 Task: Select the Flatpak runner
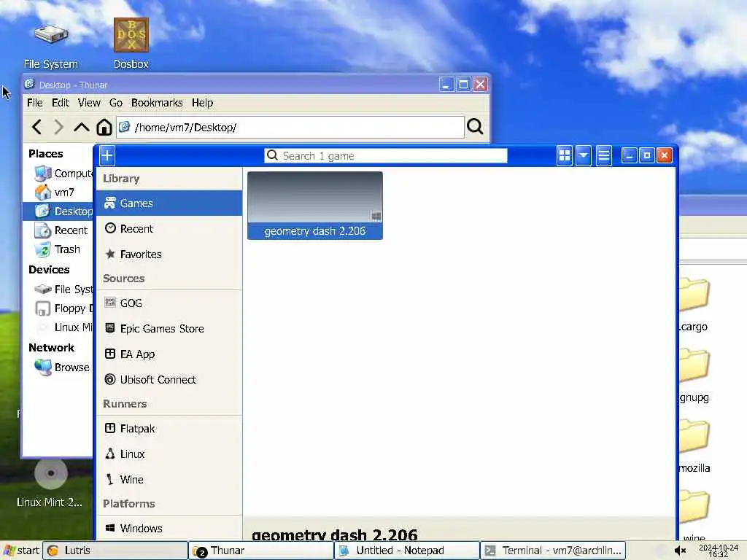tap(169, 429)
